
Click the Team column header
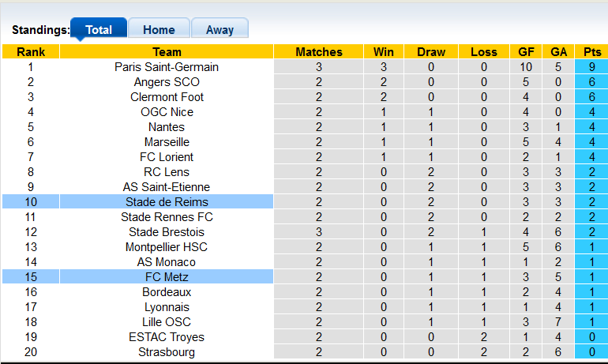tap(167, 52)
